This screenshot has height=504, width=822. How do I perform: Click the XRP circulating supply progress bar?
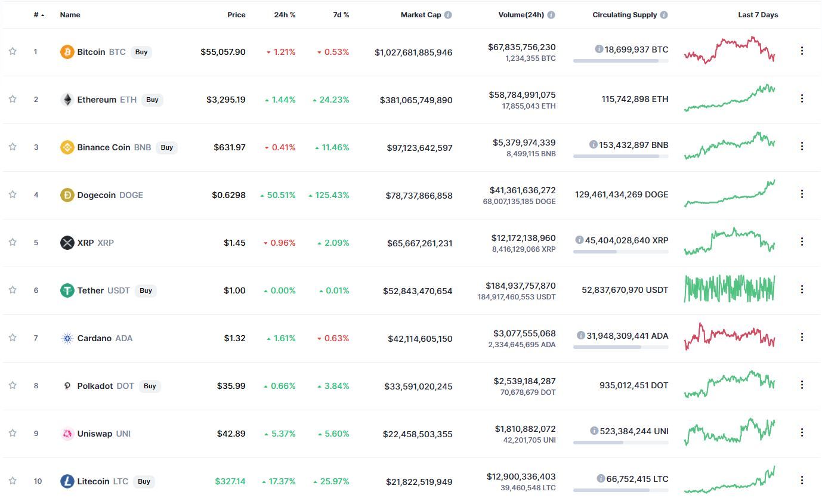point(620,252)
